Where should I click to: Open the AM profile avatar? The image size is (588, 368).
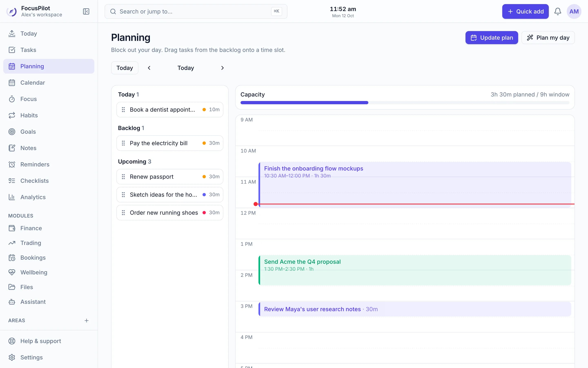tap(574, 11)
